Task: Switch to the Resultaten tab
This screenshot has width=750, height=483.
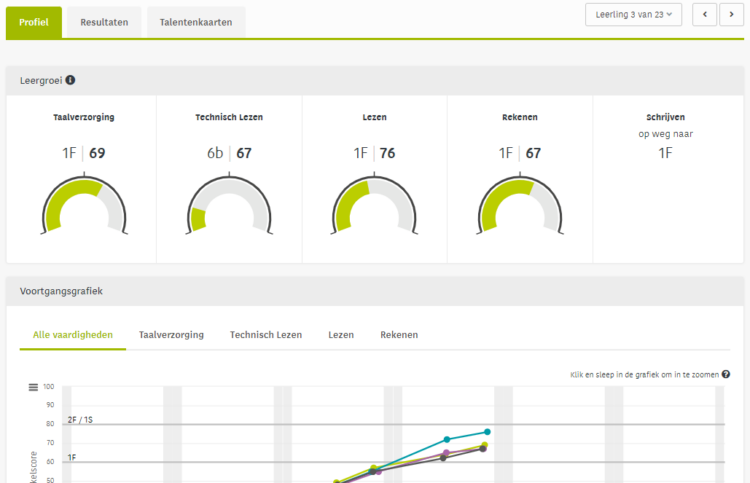Action: coord(104,22)
